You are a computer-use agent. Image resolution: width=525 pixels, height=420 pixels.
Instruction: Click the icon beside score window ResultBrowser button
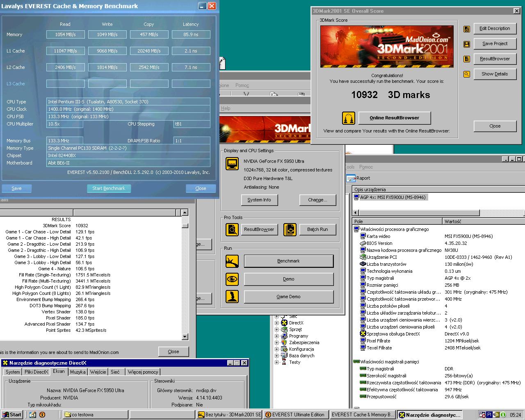[466, 59]
